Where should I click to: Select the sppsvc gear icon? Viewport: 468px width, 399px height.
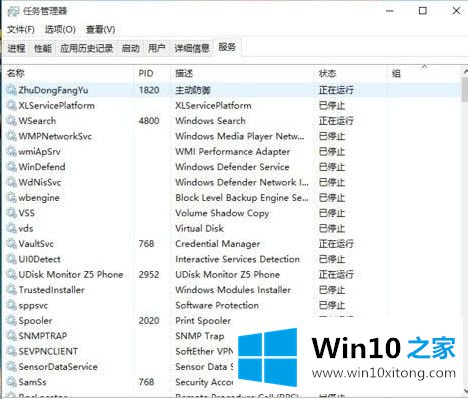11,305
